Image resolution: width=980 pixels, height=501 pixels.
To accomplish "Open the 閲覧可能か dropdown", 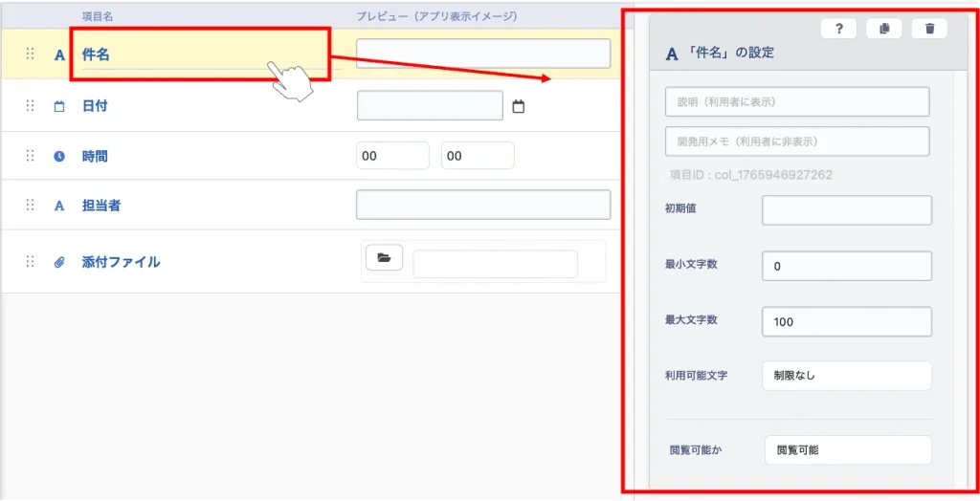I will (847, 449).
